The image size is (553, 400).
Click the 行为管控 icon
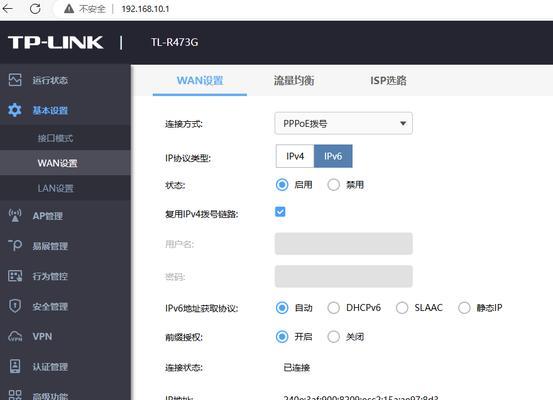[15, 275]
